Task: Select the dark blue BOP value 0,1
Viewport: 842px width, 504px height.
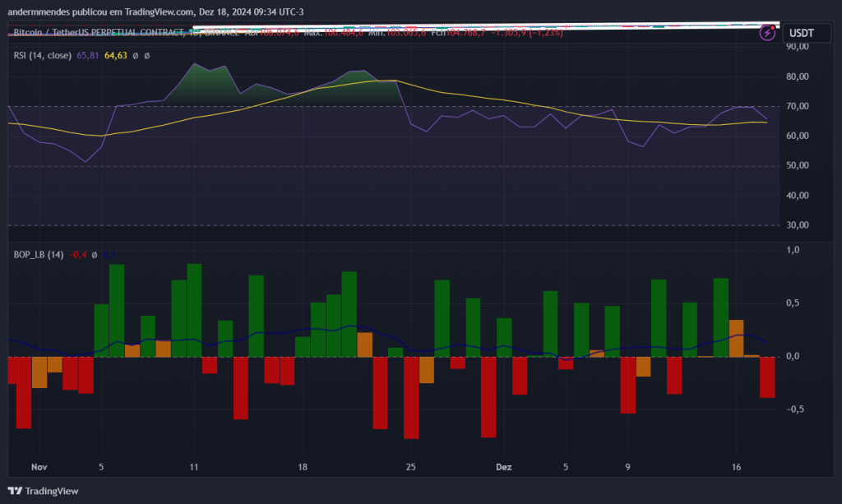Action: [x=109, y=254]
